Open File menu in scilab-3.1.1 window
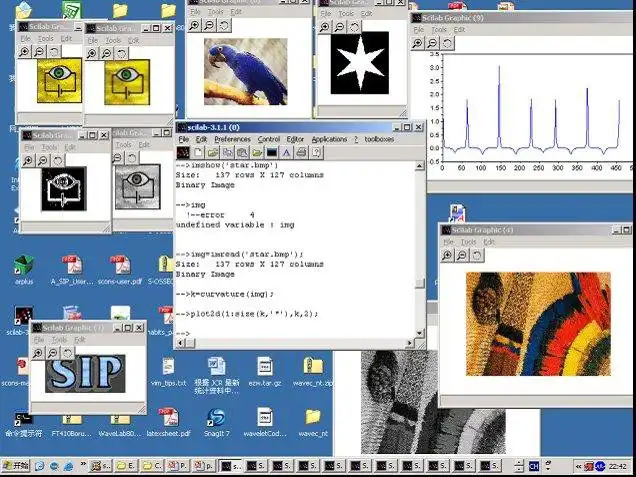Image resolution: width=636 pixels, height=477 pixels. (x=184, y=139)
